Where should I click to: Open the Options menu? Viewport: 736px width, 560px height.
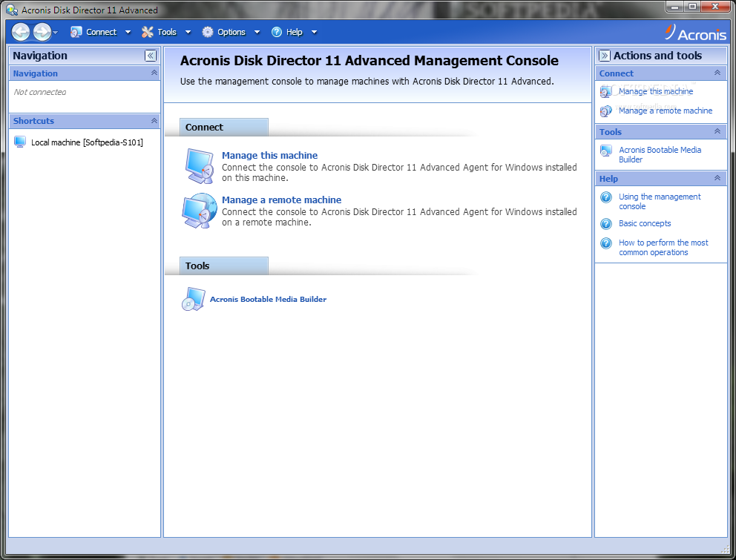click(231, 32)
